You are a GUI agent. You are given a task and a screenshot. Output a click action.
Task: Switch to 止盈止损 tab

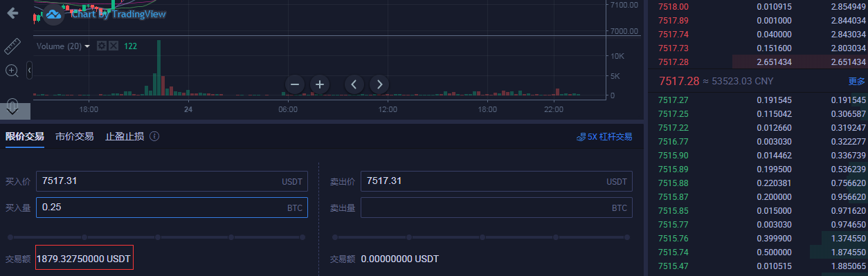coord(125,136)
